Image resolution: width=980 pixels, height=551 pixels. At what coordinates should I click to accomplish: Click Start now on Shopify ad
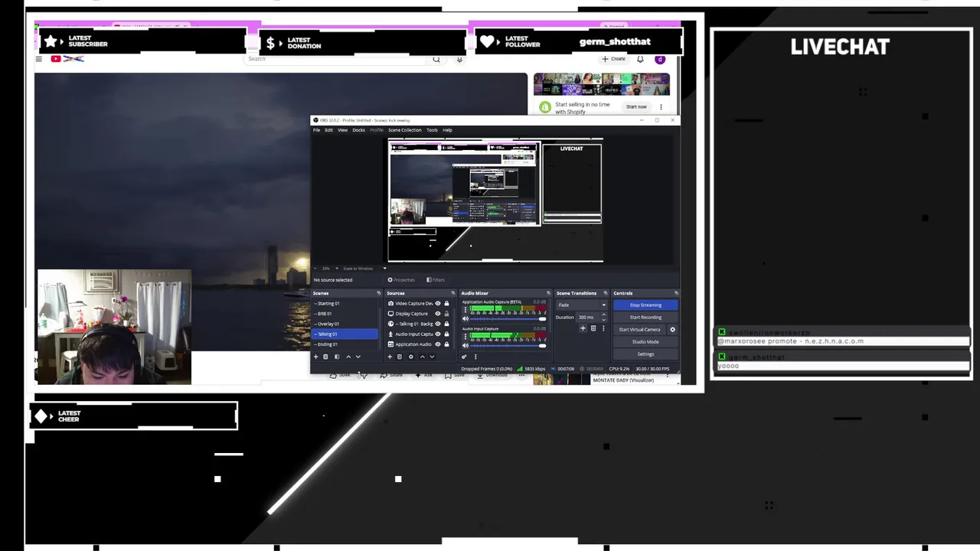point(636,107)
